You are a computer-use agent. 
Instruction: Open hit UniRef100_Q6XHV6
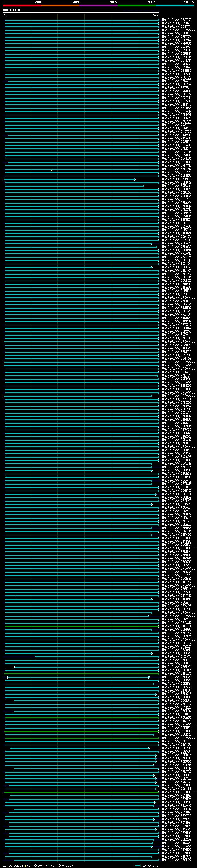[176, 345]
